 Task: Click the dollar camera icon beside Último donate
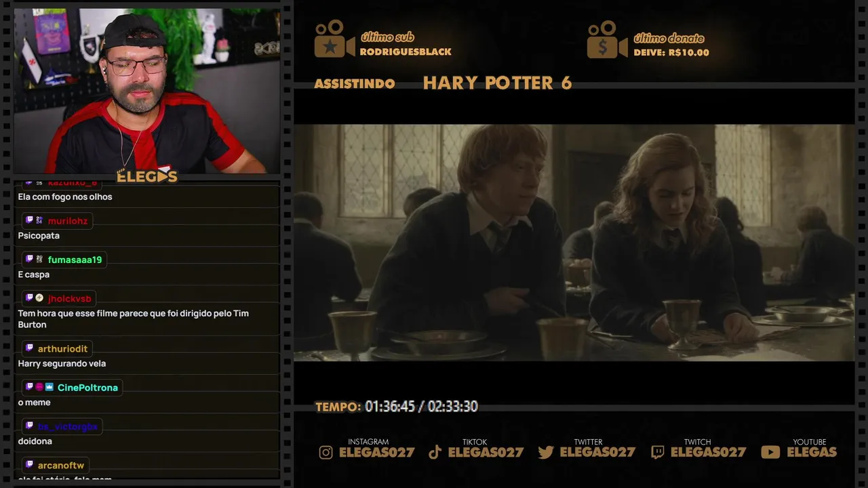pyautogui.click(x=608, y=39)
